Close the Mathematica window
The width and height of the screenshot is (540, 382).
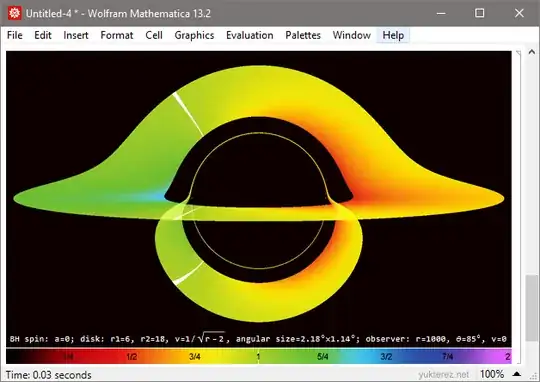519,13
